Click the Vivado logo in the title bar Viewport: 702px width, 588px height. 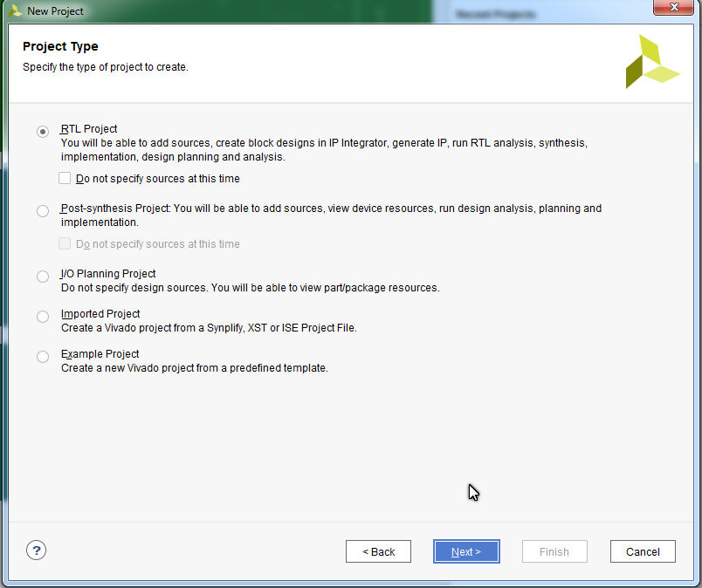tap(15, 10)
